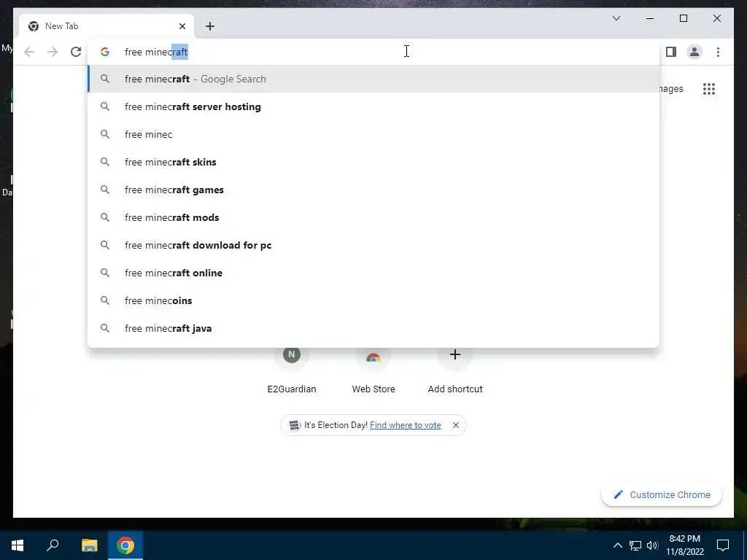The height and width of the screenshot is (560, 747).
Task: Choose 'free minecraft server hosting' suggestion
Action: (373, 106)
